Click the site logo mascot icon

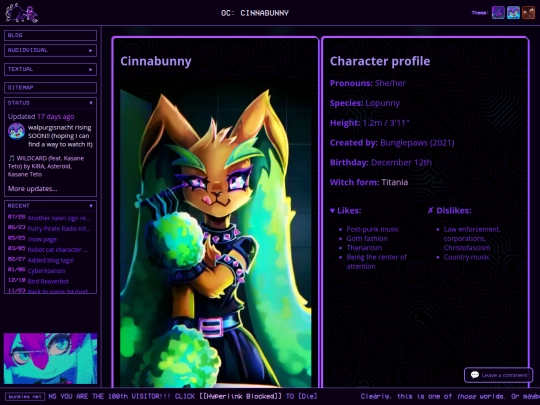[21, 13]
